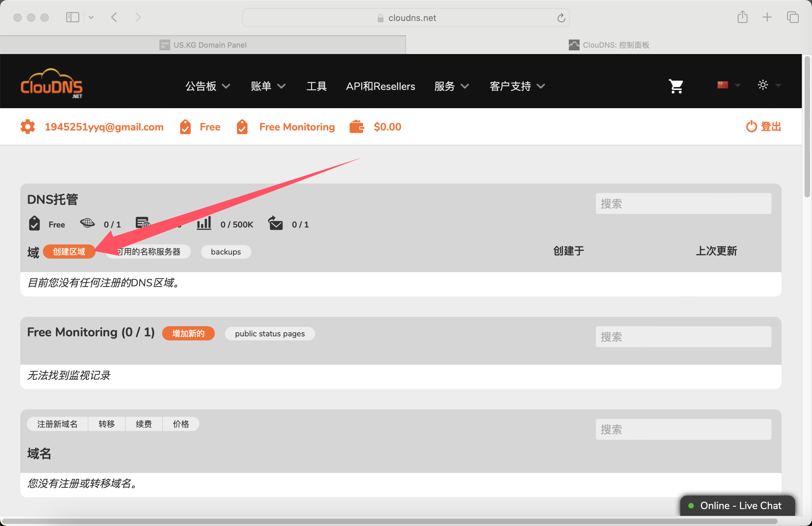
Task: Click the address bar lock icon
Action: (380, 18)
